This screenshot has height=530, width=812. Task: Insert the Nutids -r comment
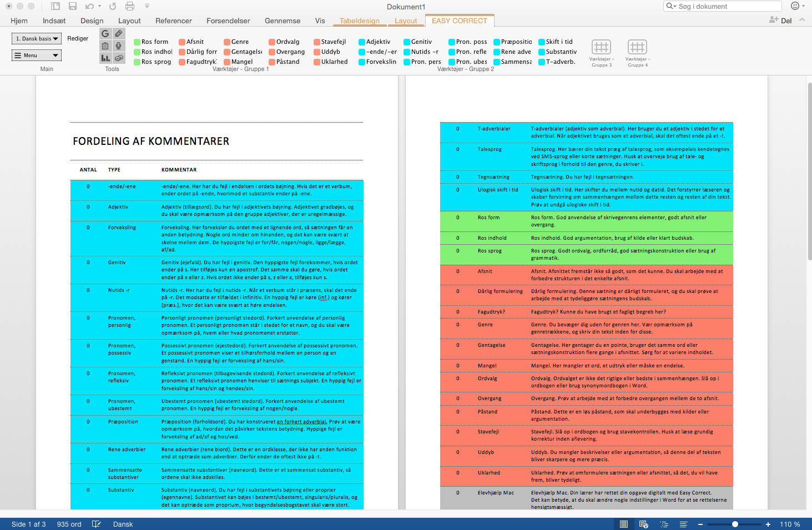click(421, 52)
